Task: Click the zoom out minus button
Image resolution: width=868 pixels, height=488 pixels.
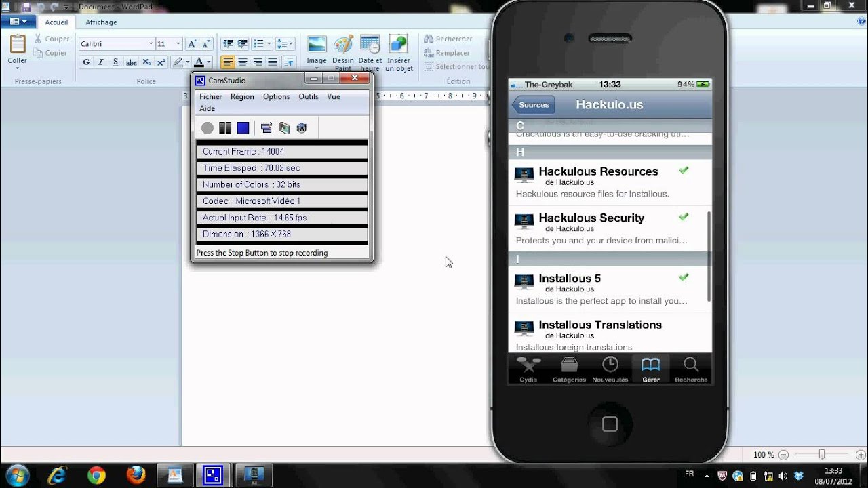Action: [784, 455]
